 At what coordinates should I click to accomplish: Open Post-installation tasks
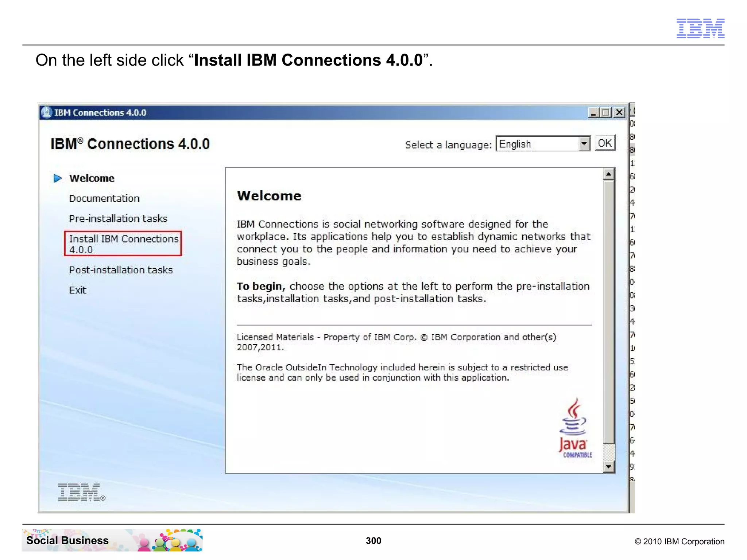pos(121,270)
